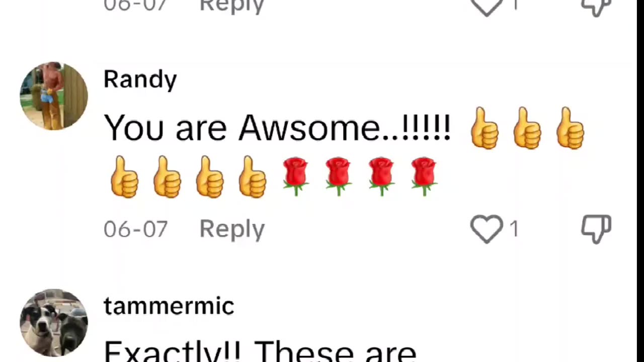Tap the like count on the top comment
The width and height of the screenshot is (644, 362).
pyautogui.click(x=515, y=5)
